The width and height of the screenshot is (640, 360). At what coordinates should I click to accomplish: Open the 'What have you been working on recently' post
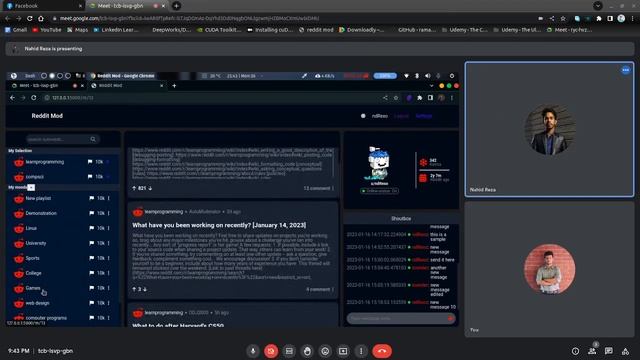pyautogui.click(x=219, y=225)
